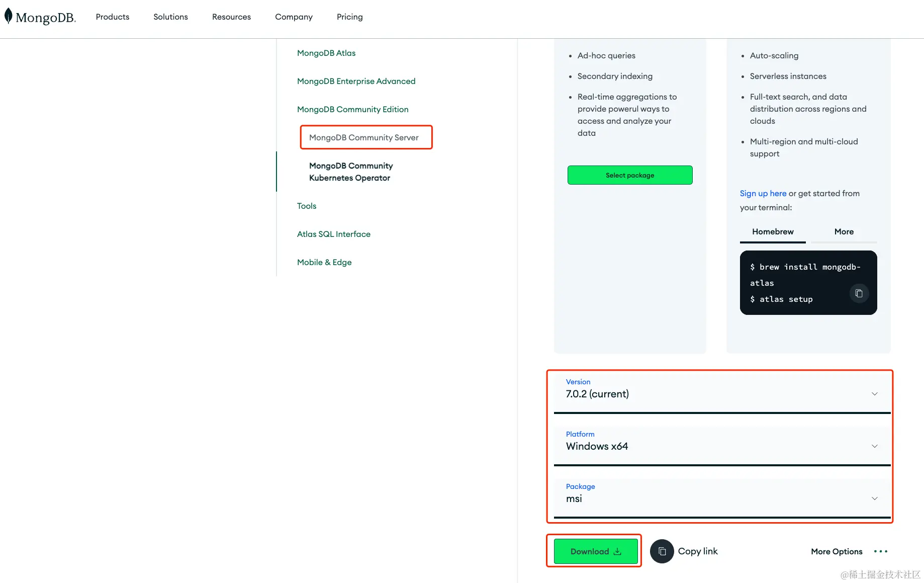Click the More Options label
This screenshot has height=583, width=924.
click(x=837, y=551)
